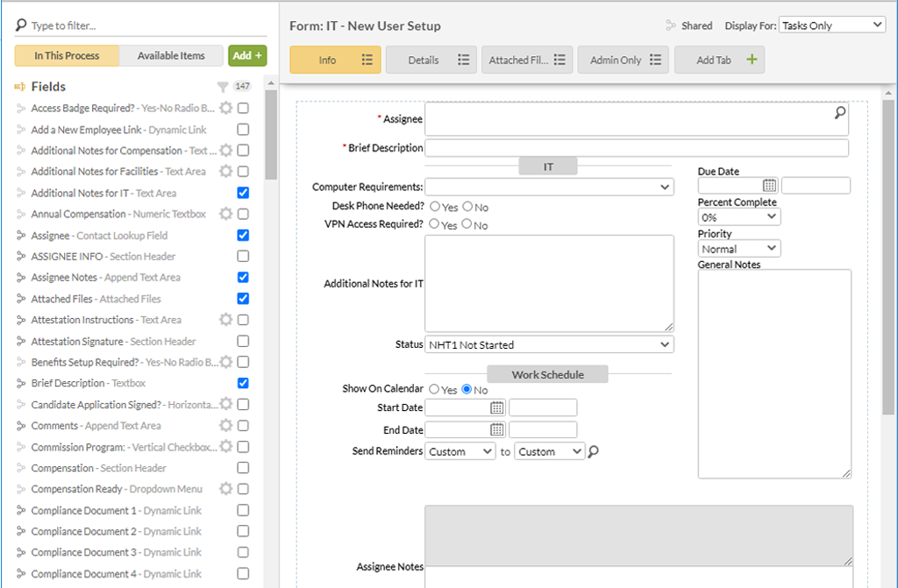
Task: Click the Assignee lookup magnifier icon
Action: (x=839, y=112)
